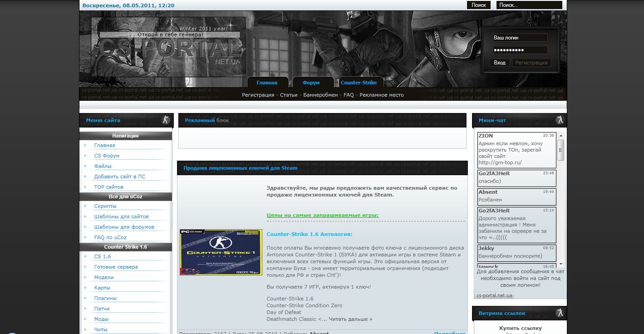Click the mini-chat scrollbar up arrow
This screenshot has width=644, height=334.
(x=561, y=136)
